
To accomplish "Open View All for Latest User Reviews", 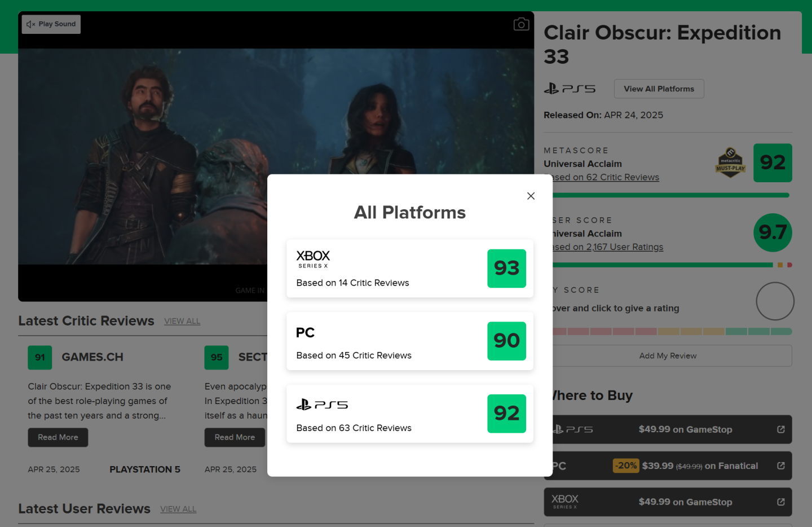I will coord(178,509).
